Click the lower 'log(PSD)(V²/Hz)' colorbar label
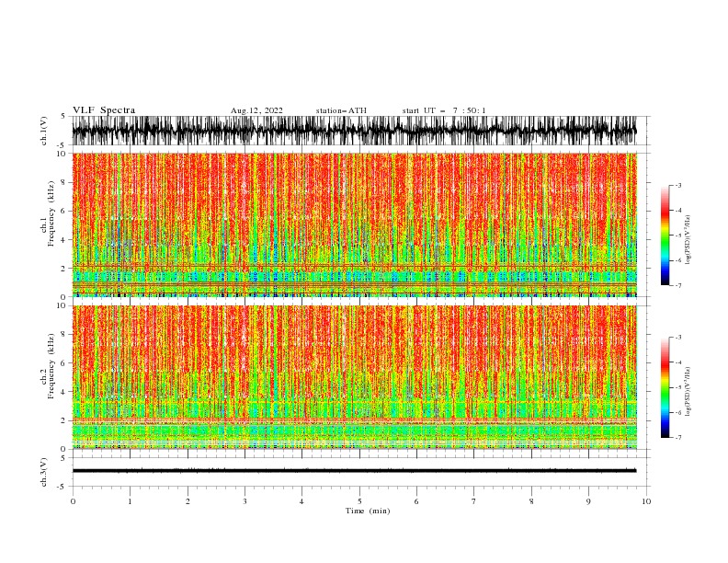This screenshot has height=563, width=728. click(688, 392)
